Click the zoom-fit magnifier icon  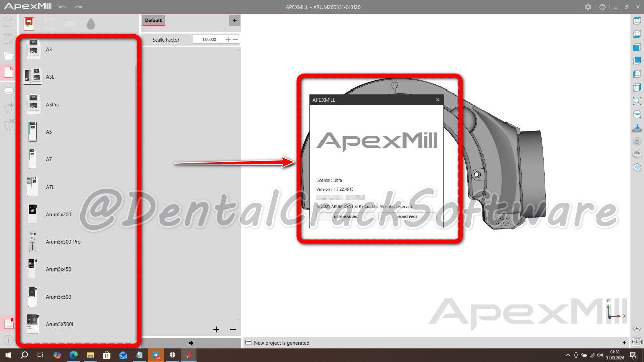click(x=637, y=101)
